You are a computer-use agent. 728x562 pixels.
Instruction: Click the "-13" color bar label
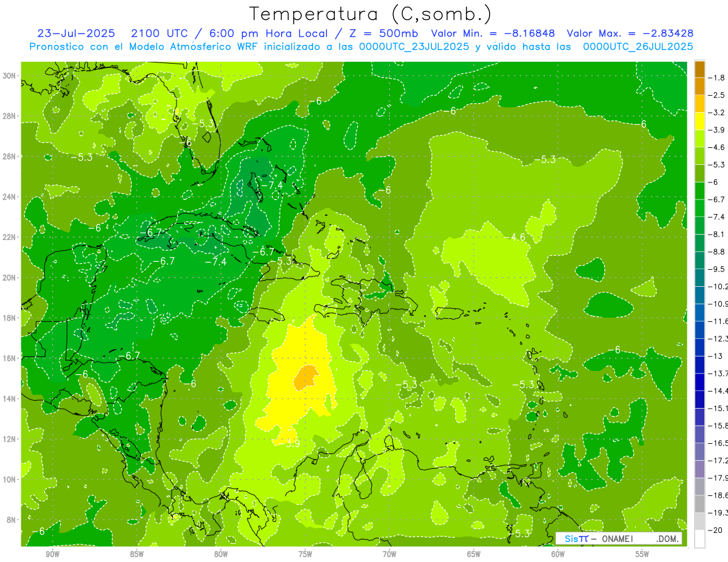pos(716,355)
